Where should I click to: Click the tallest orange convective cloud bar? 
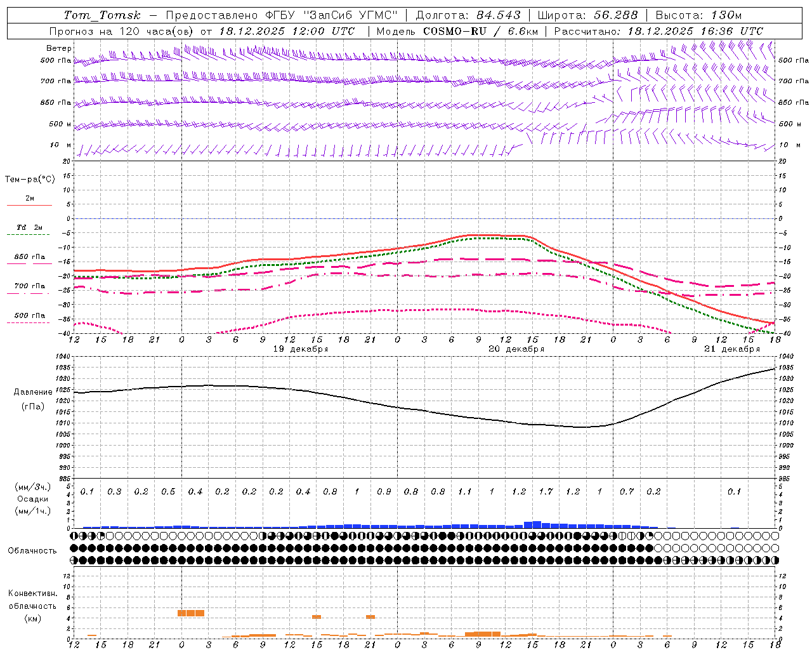[190, 613]
